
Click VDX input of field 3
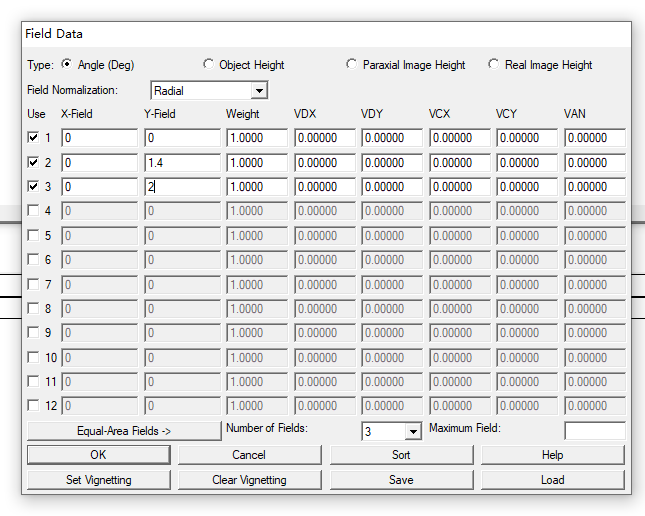pos(325,187)
